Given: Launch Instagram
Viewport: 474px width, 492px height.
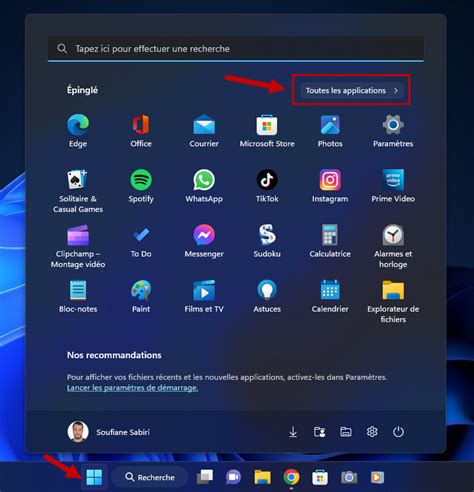Looking at the screenshot, I should click(x=330, y=186).
